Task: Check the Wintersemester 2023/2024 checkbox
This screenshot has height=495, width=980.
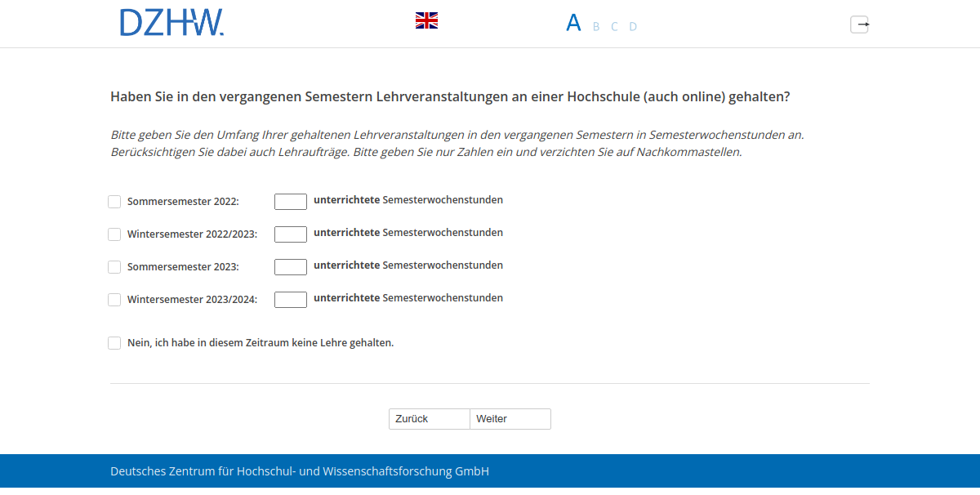Action: tap(114, 299)
